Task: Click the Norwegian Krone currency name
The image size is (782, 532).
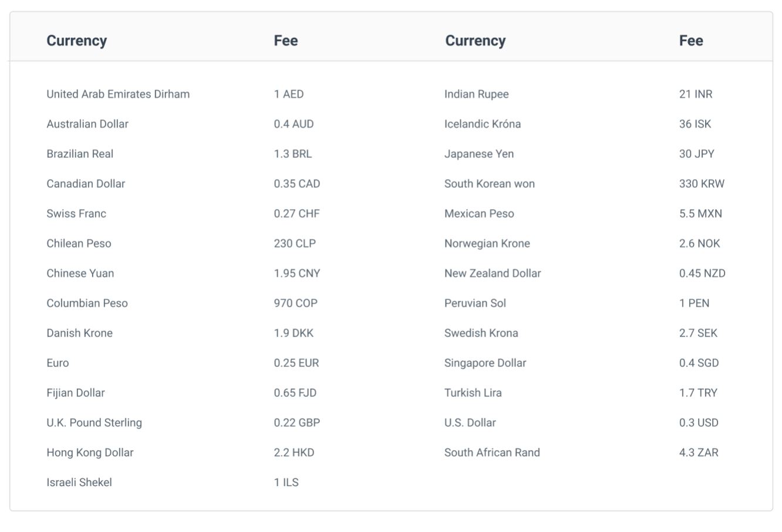Action: click(x=487, y=244)
